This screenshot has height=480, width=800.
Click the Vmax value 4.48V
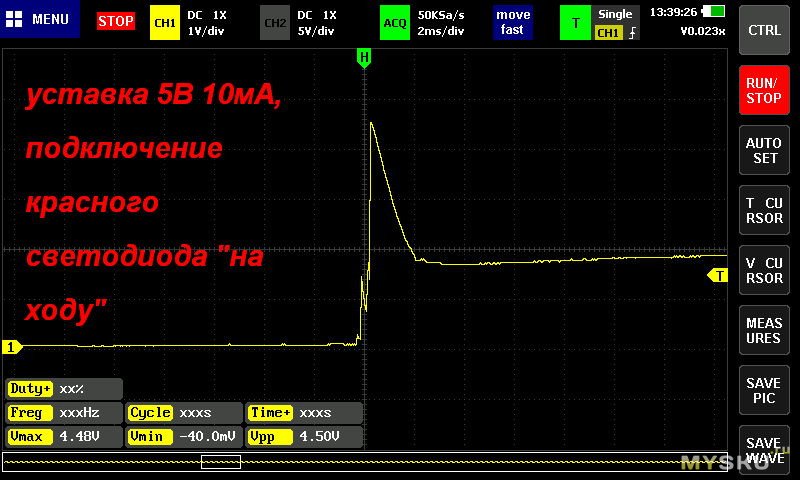(x=80, y=437)
